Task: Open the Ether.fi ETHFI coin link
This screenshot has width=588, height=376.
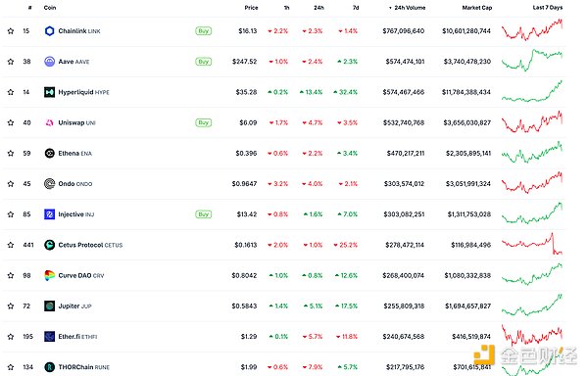Action: click(x=77, y=337)
